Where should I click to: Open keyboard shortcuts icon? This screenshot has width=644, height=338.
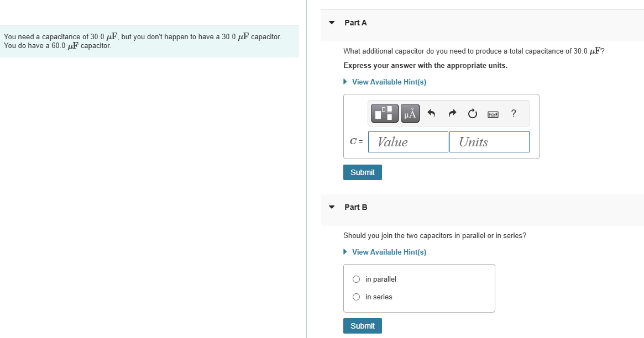point(493,114)
